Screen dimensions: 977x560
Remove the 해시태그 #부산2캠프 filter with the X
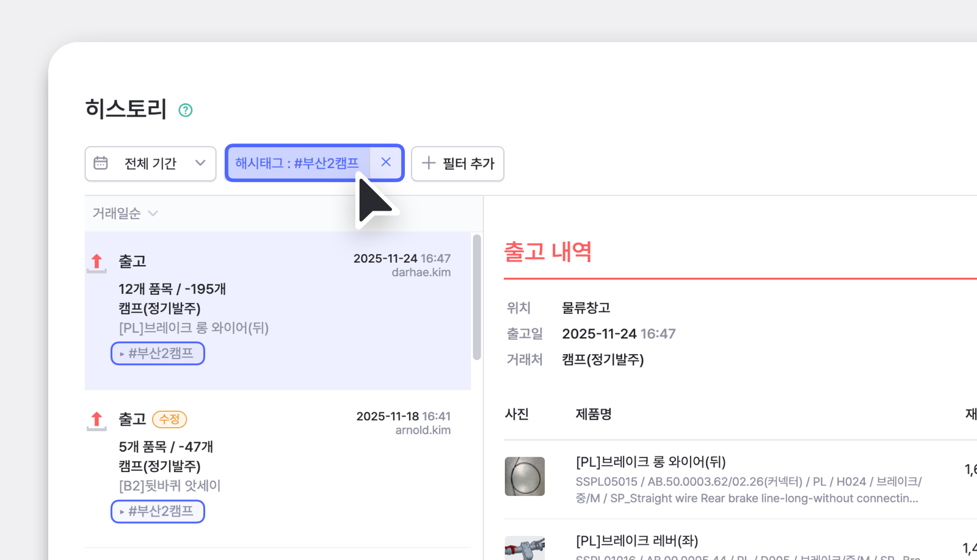point(385,162)
